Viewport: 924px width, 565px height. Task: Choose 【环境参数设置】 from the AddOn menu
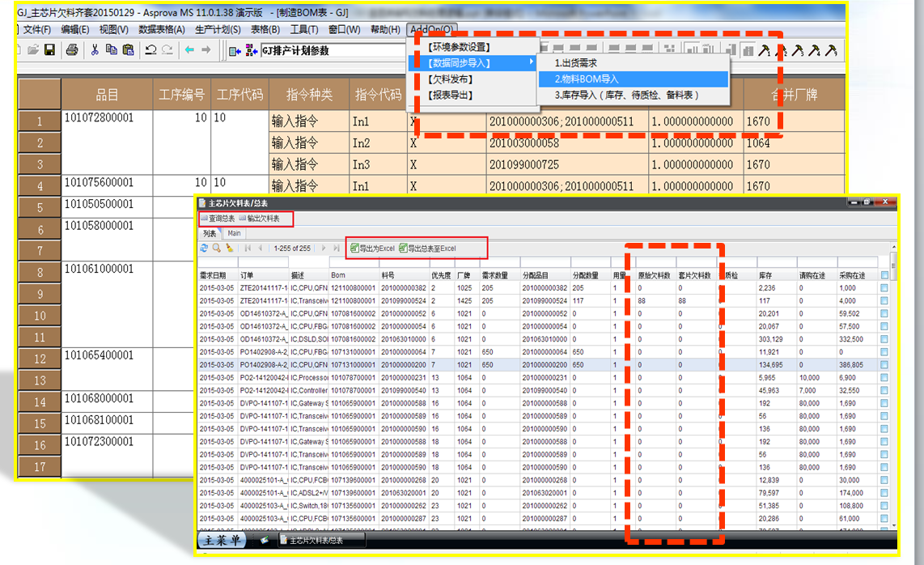(474, 47)
